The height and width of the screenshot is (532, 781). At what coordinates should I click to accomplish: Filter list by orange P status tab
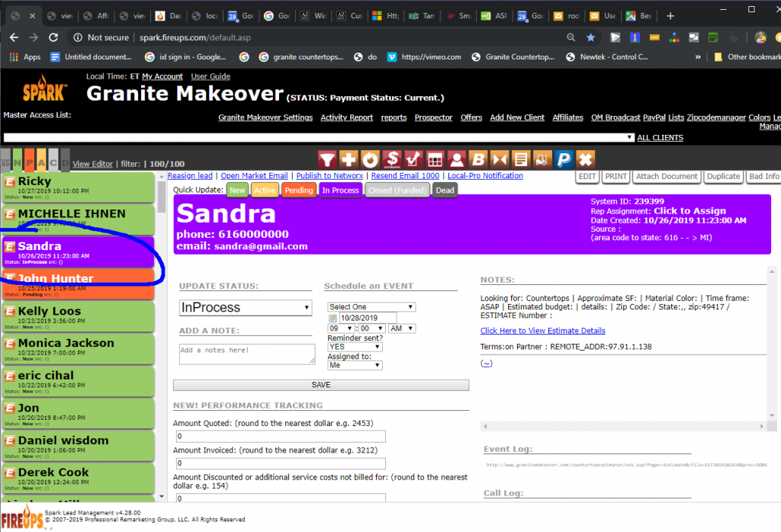(x=30, y=159)
